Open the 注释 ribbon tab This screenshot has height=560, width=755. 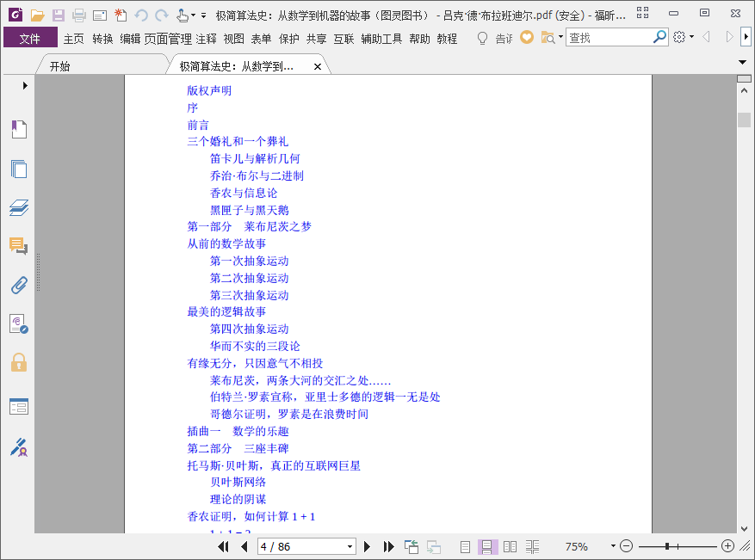pyautogui.click(x=206, y=39)
